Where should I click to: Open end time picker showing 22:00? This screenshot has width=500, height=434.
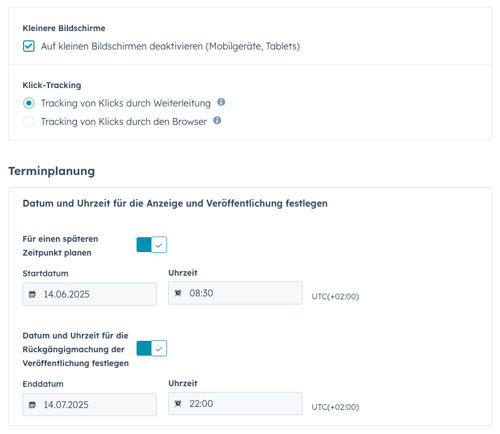[x=235, y=403]
